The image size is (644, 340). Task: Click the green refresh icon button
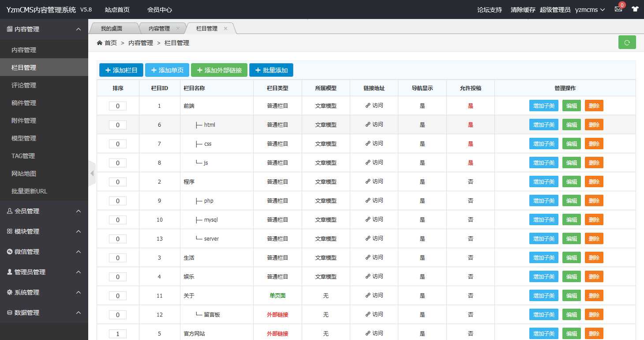click(627, 42)
